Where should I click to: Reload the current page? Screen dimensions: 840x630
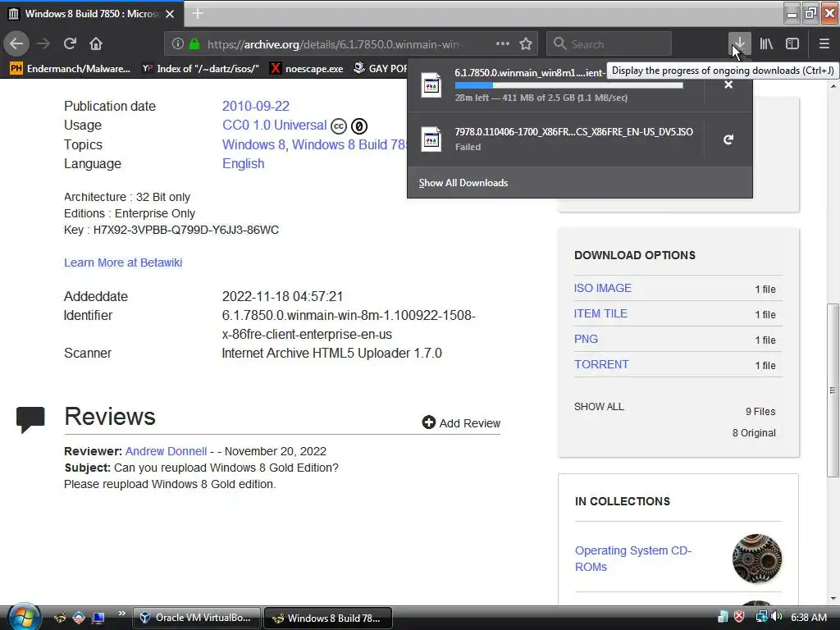coord(70,43)
